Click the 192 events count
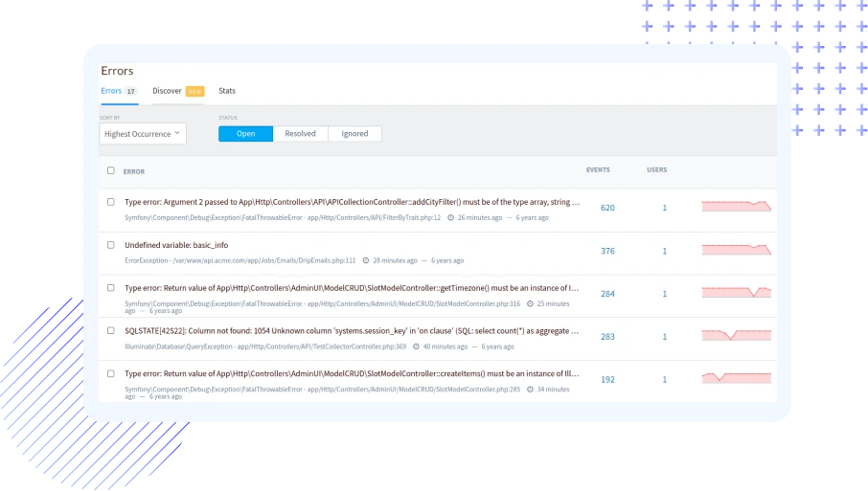Image resolution: width=868 pixels, height=491 pixels. [x=607, y=380]
